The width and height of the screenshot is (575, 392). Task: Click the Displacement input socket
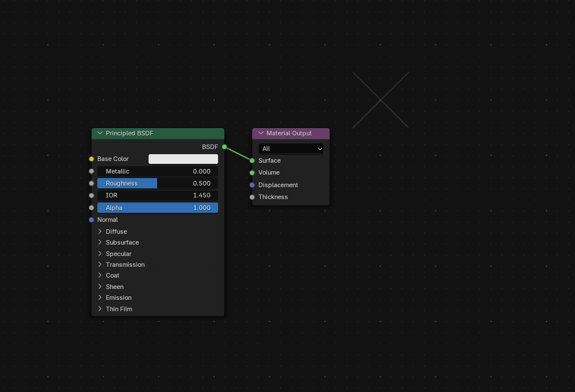tap(252, 185)
